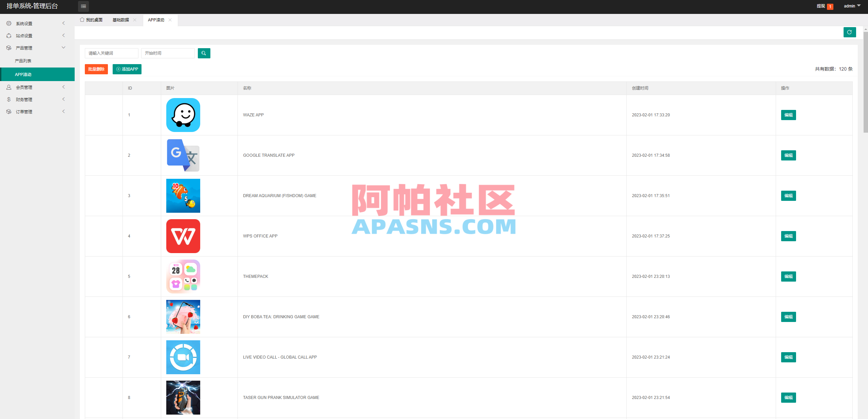Click the GOOGLE TRANSLATE APP thumbnail
This screenshot has height=419, width=868.
click(x=183, y=155)
